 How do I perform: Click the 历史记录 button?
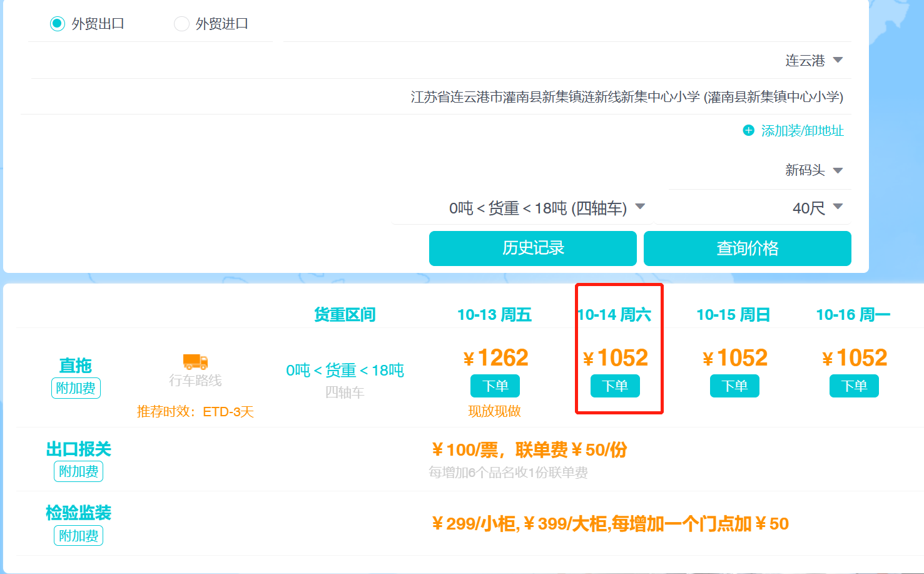pos(533,249)
